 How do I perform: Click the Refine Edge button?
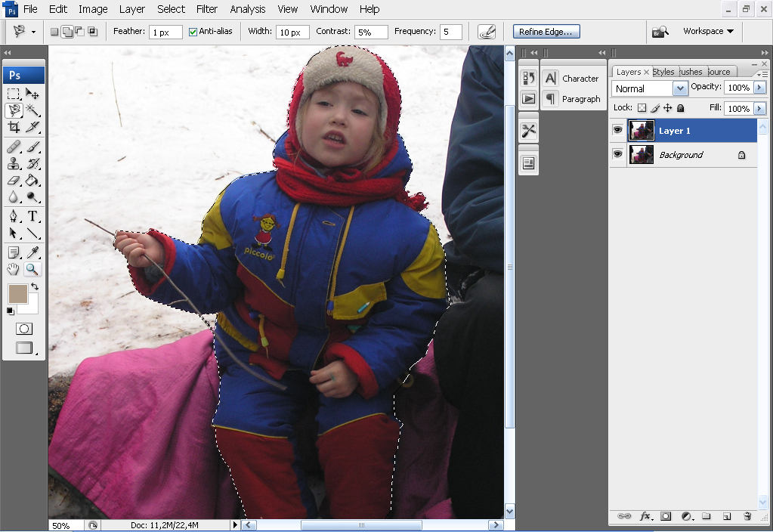(x=547, y=32)
